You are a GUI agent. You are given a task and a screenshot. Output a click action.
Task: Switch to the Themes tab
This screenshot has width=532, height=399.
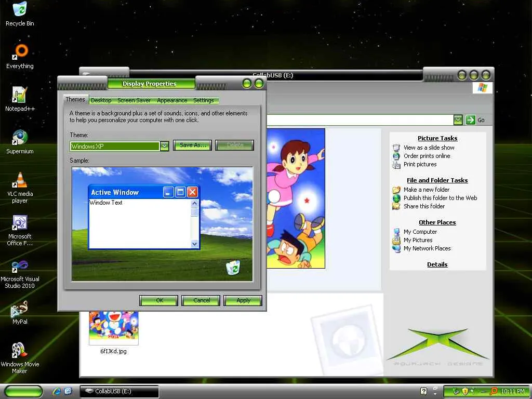pyautogui.click(x=75, y=99)
